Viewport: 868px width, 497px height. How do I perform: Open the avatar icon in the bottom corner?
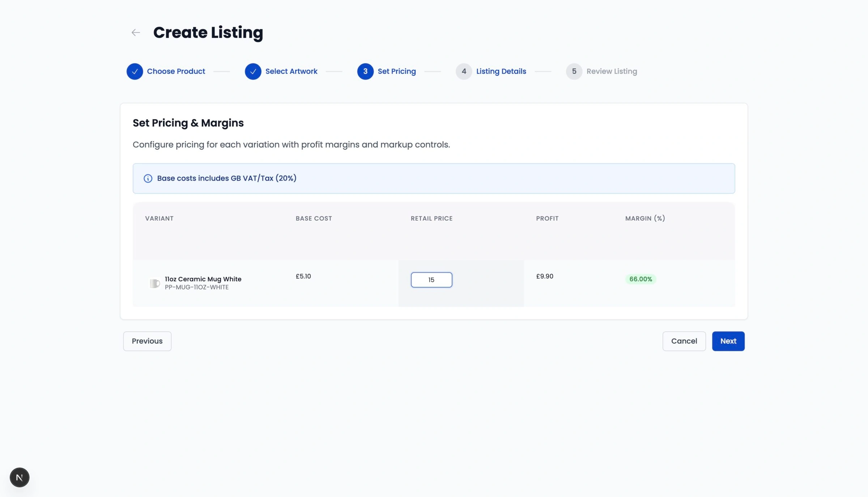(19, 477)
